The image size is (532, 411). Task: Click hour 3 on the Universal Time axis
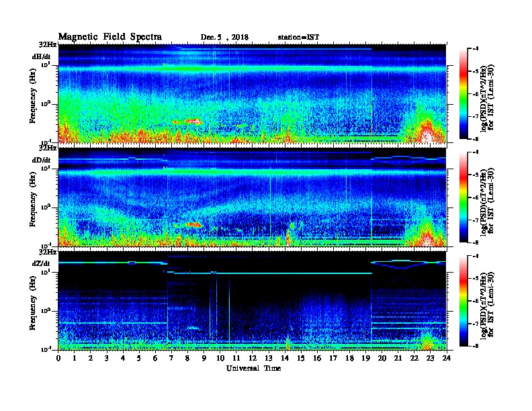[x=107, y=358]
